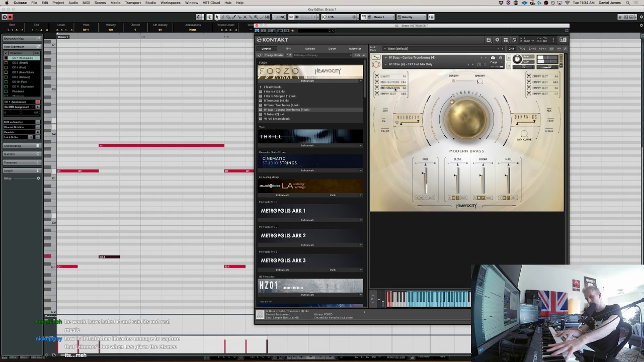
Task: Click the red record button in Key Editor
Action: tap(10, 17)
